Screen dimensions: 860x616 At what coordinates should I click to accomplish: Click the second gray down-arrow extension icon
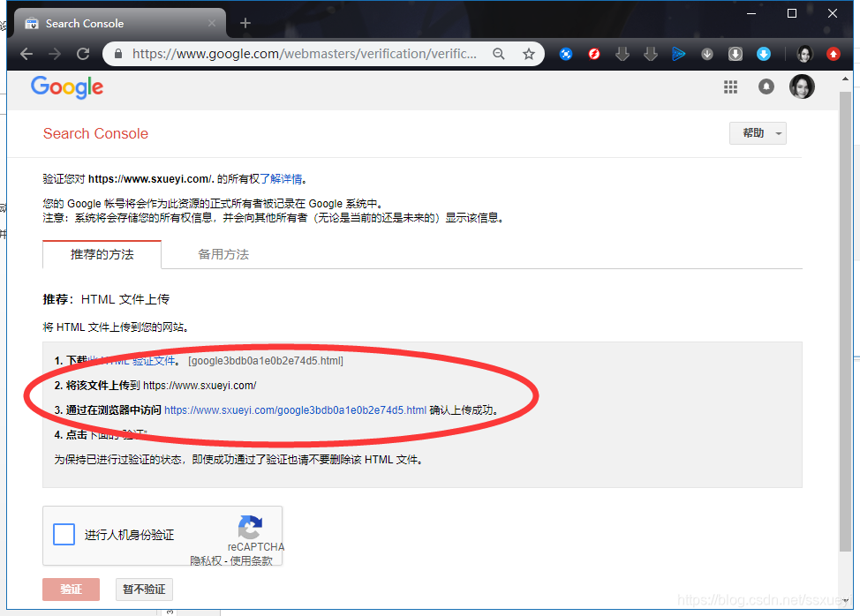pyautogui.click(x=651, y=54)
